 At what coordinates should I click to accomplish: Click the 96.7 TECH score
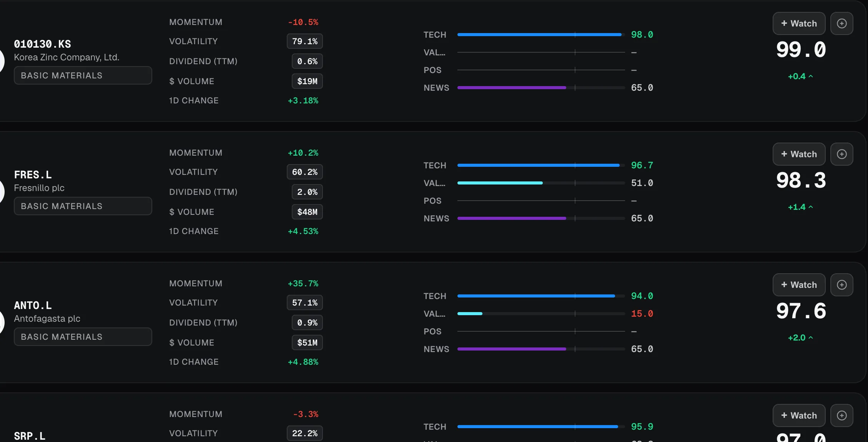(642, 165)
